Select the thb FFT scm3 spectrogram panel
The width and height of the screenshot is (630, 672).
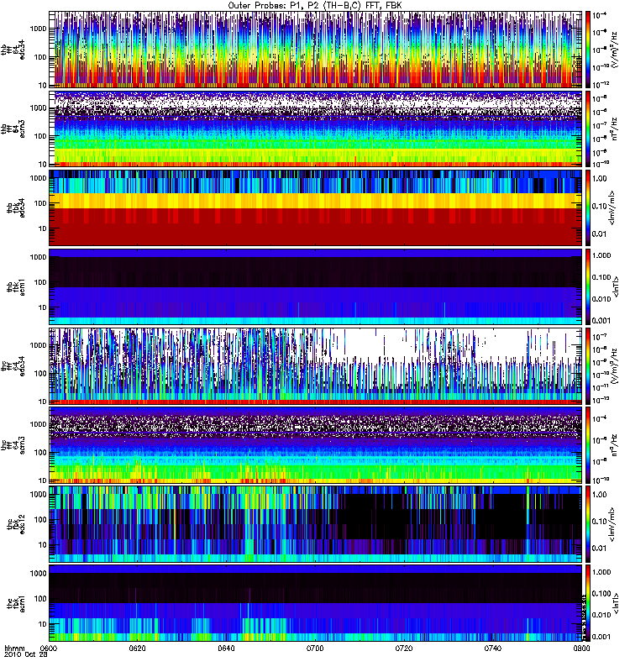coord(316,129)
